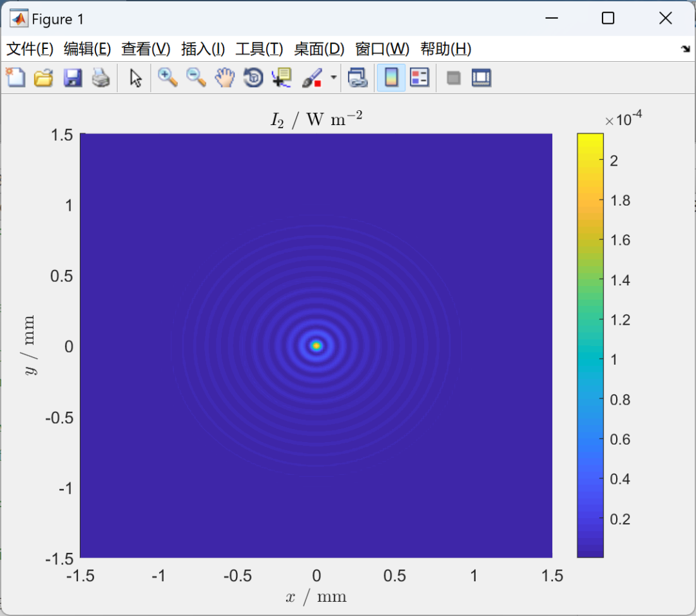The image size is (696, 616).
Task: Open the 查看(V) menu
Action: pos(146,49)
